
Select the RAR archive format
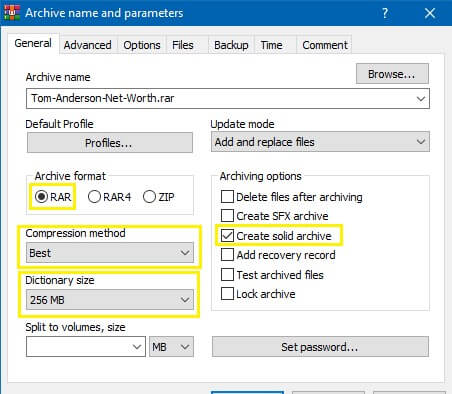click(53, 197)
